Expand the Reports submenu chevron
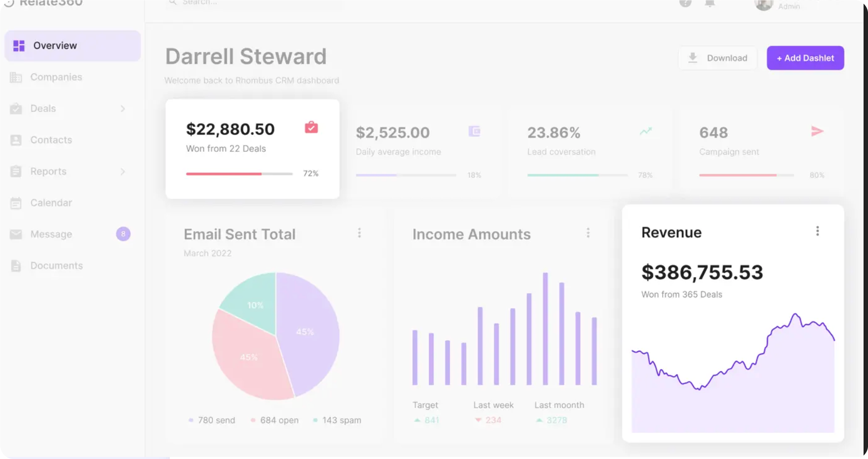The image size is (868, 459). click(123, 172)
